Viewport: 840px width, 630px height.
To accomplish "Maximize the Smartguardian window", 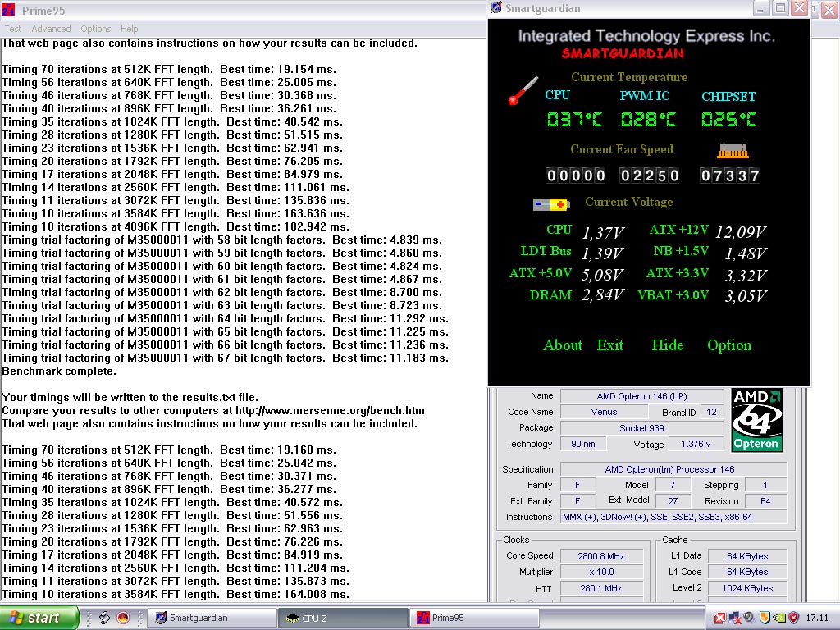I will [781, 8].
